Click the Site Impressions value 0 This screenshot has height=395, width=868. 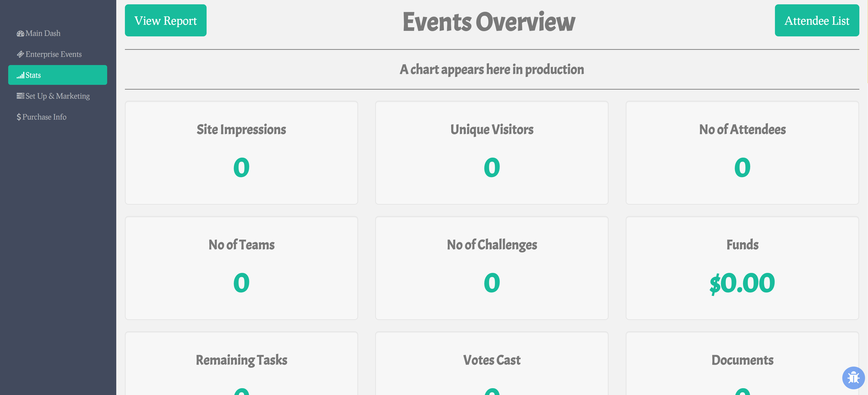[x=241, y=167]
